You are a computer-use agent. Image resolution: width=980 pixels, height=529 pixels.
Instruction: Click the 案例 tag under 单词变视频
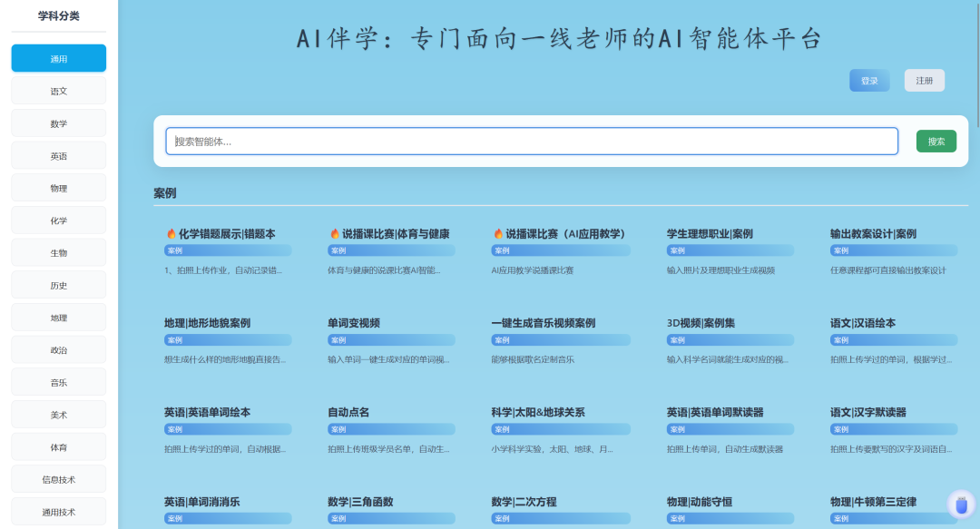coord(391,340)
